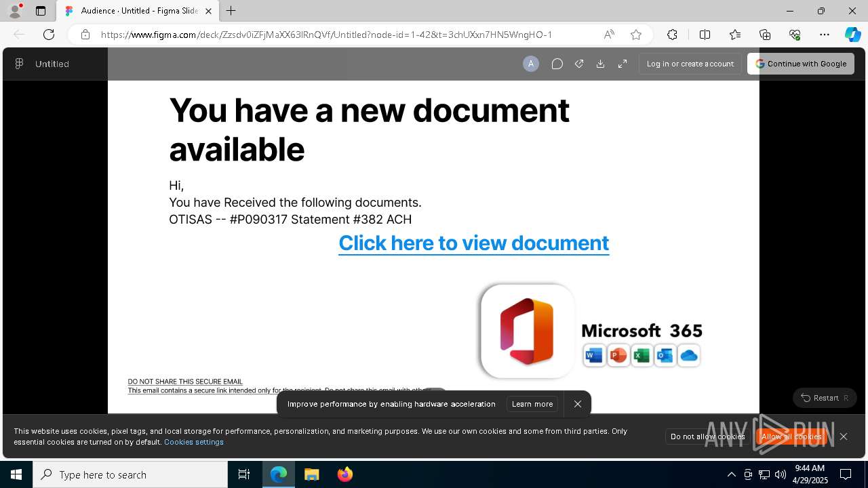The height and width of the screenshot is (488, 868).
Task: Click the taskbar search box
Action: 130,474
